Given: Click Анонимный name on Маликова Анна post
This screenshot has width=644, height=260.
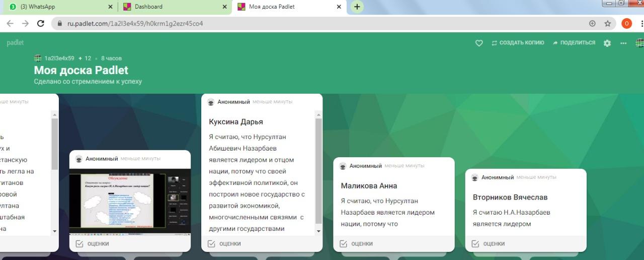Looking at the screenshot, I should coord(366,166).
